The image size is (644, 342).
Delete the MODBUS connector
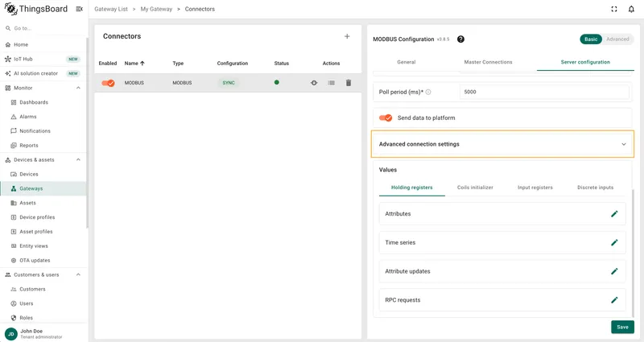pyautogui.click(x=349, y=83)
